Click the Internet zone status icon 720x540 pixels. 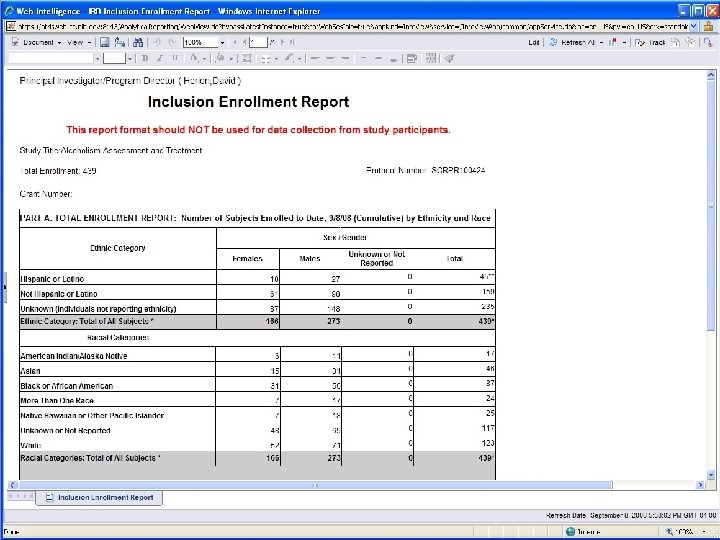click(x=570, y=532)
